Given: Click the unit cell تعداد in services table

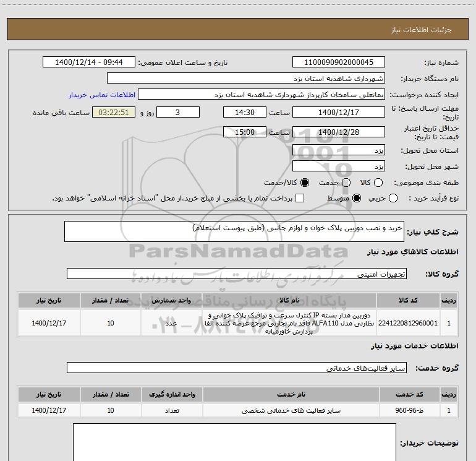Looking at the screenshot, I should pos(172,410).
